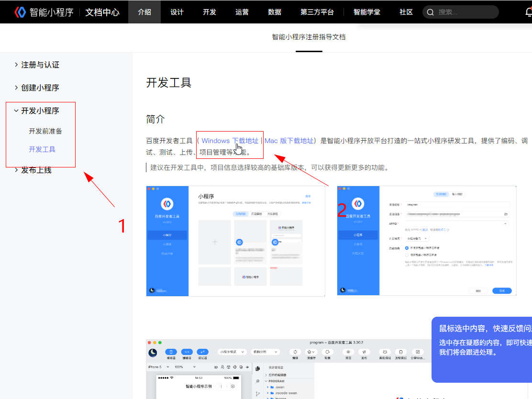
Task: Switch to the 开发 top menu
Action: 210,12
